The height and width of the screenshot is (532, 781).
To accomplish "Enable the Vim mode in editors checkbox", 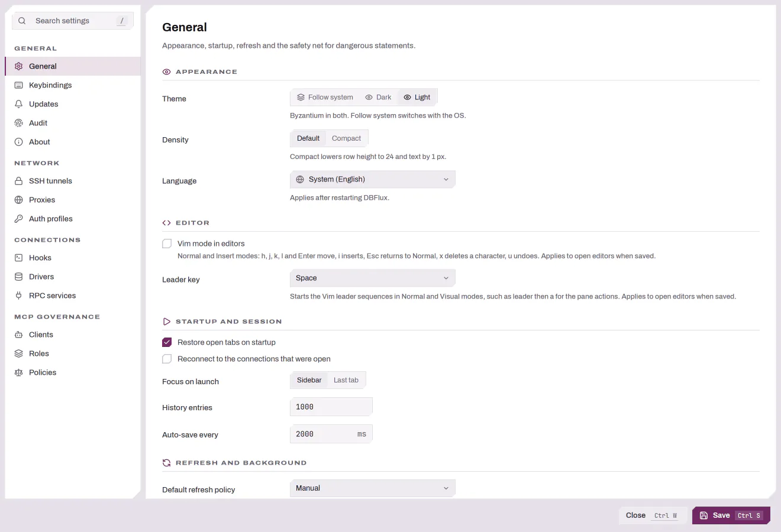I will pyautogui.click(x=167, y=244).
